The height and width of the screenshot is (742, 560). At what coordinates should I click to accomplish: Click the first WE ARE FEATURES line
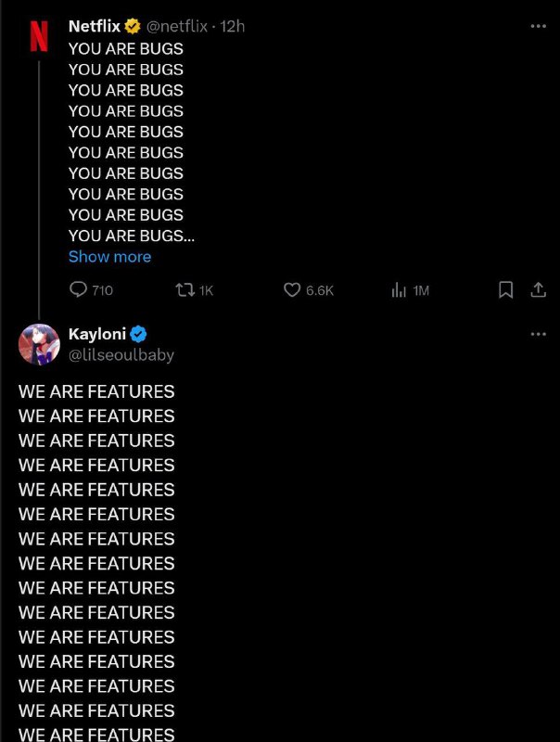click(96, 391)
